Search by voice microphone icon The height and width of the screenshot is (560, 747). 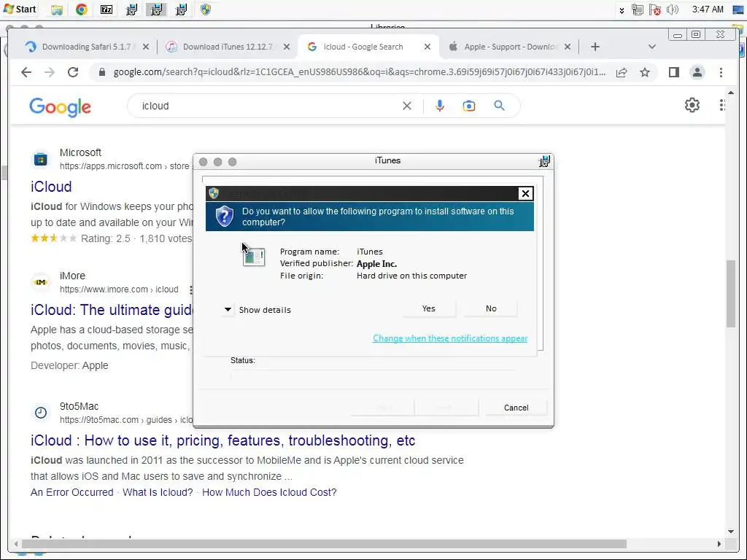coord(440,106)
